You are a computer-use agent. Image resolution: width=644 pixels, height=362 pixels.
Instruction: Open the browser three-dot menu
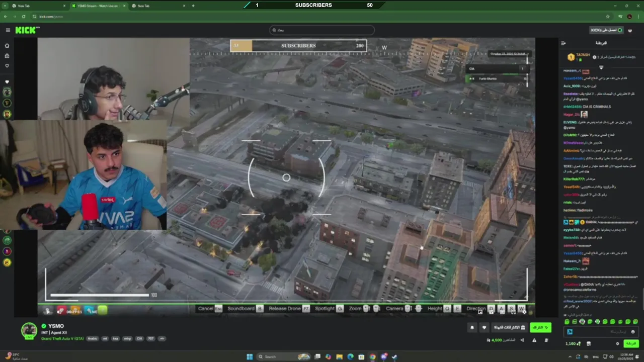[x=638, y=17]
